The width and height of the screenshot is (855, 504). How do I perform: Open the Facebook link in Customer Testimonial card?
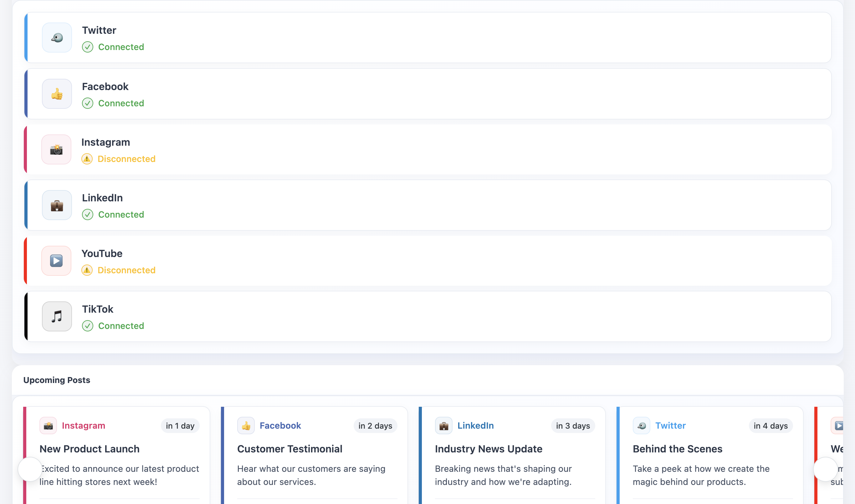[x=280, y=426]
